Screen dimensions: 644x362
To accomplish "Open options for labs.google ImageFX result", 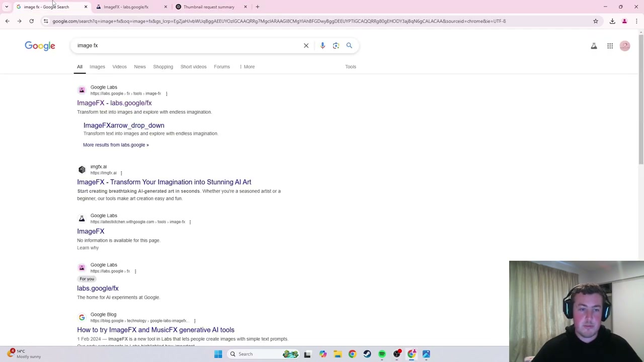I will click(167, 94).
